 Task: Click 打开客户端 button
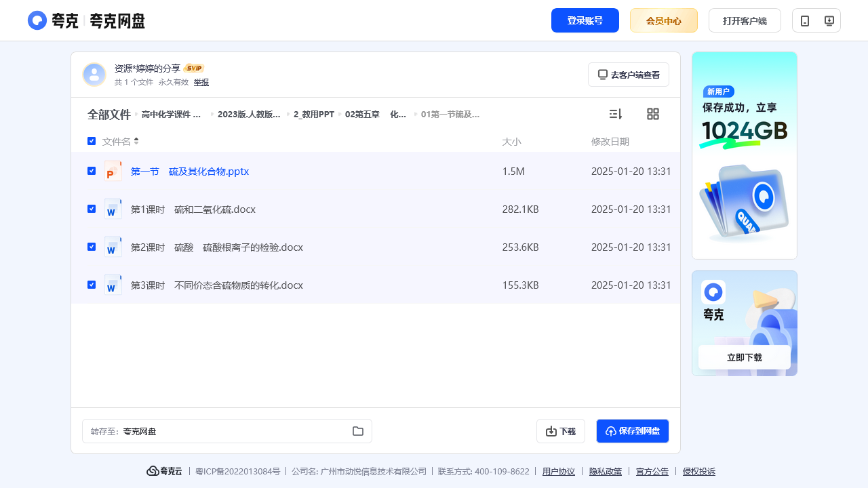[745, 20]
